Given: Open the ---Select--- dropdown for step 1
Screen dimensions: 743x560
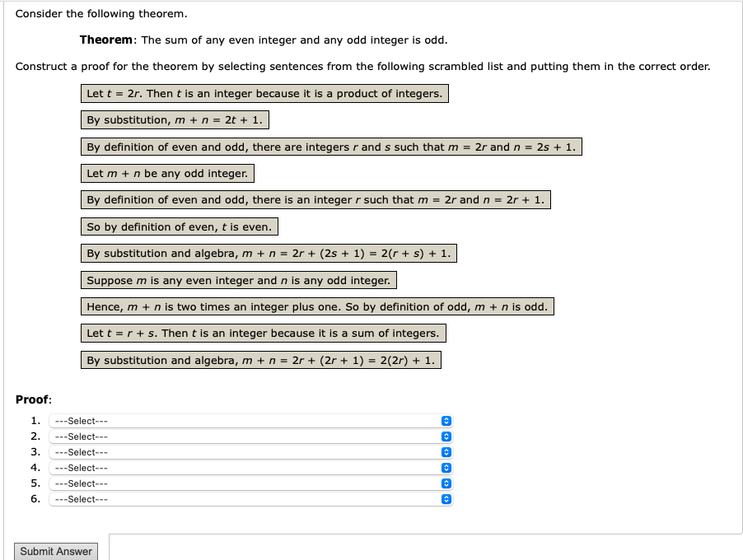Looking at the screenshot, I should coord(247,421).
